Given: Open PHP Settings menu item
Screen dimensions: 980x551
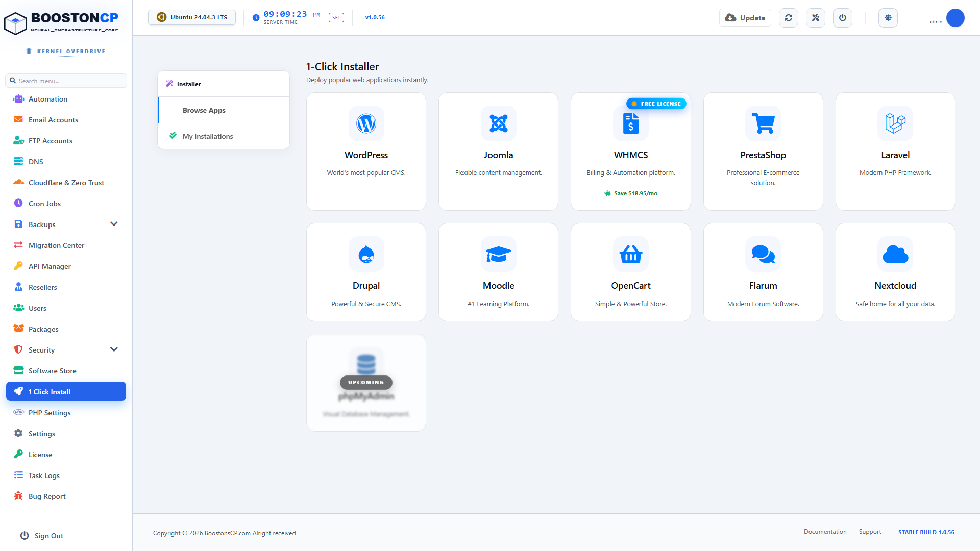Looking at the screenshot, I should click(66, 413).
